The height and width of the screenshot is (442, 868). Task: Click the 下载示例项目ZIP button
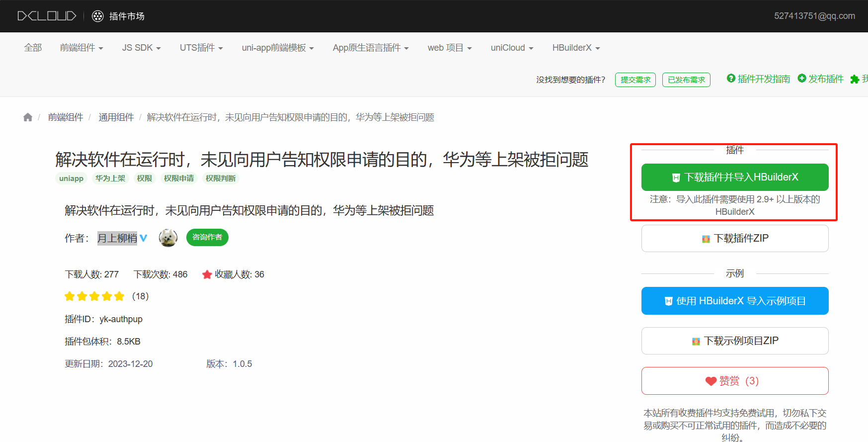click(735, 341)
